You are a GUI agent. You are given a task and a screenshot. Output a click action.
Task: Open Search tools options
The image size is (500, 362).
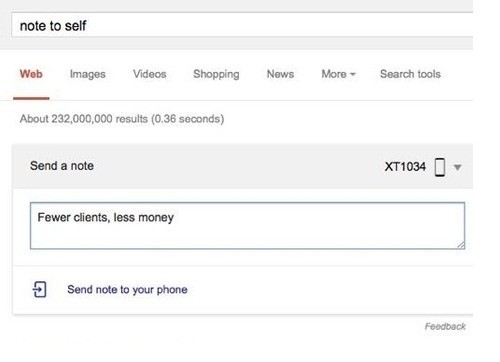(410, 74)
